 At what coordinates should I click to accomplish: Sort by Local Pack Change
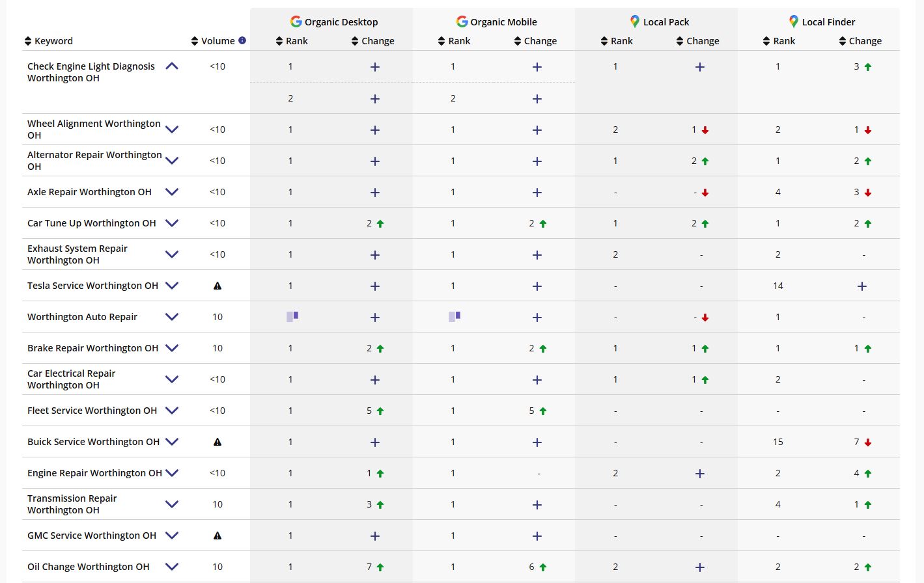click(x=680, y=41)
